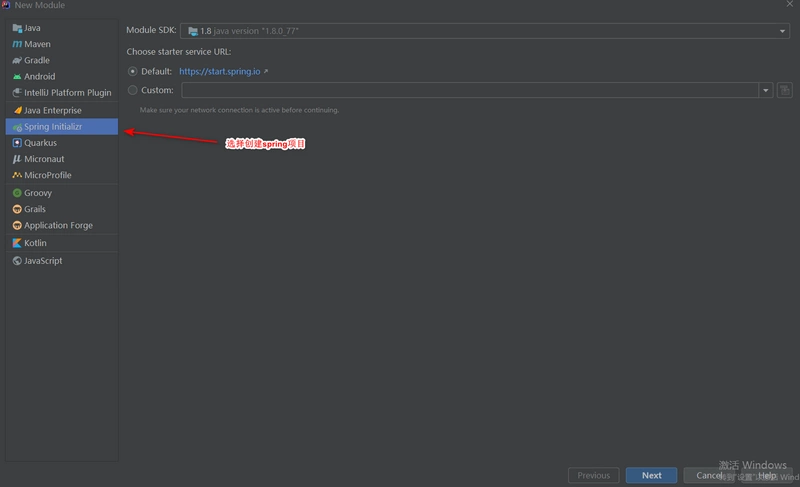Choose Maven in the module type list

(x=62, y=44)
